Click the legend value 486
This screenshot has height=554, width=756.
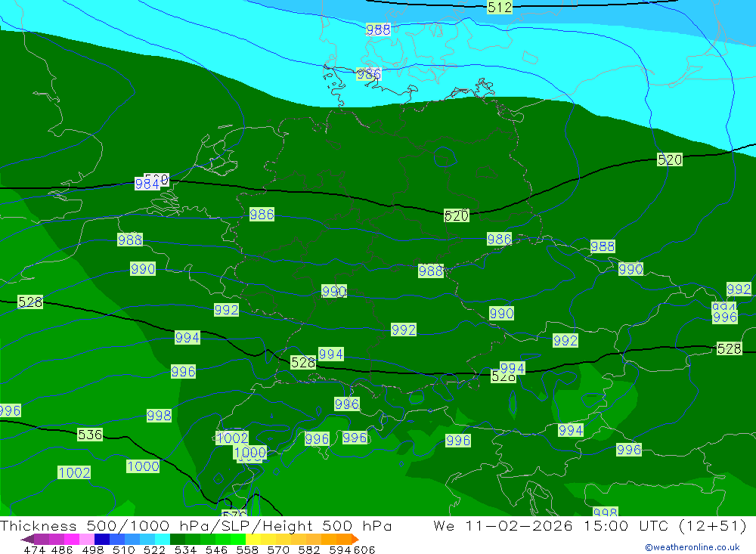pos(61,549)
